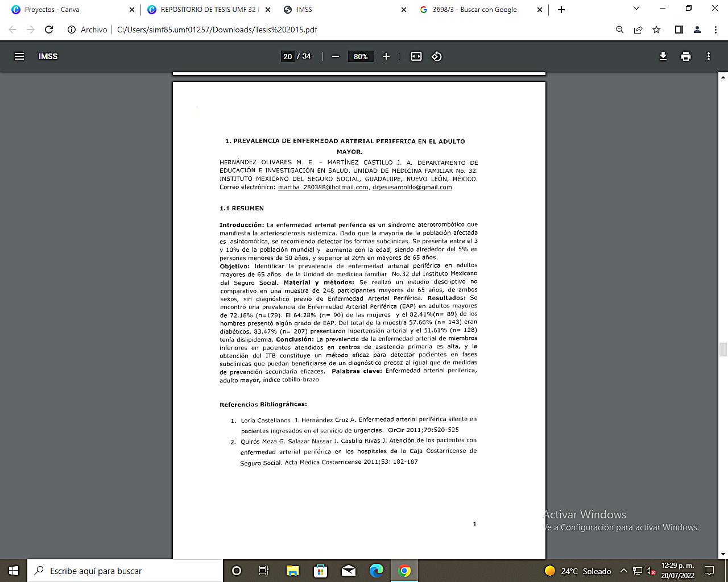Open weather widget 24°C Soleado
This screenshot has height=582, width=728.
(578, 571)
